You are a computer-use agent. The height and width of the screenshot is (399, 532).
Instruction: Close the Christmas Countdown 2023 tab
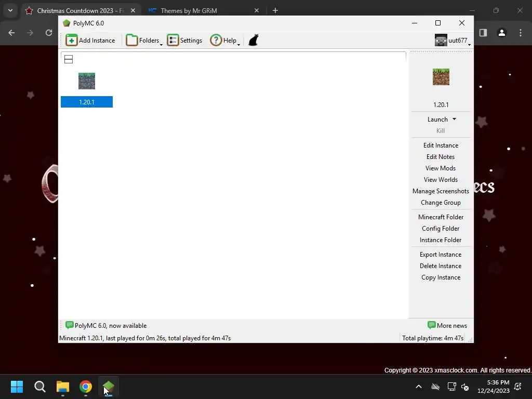pos(133,10)
